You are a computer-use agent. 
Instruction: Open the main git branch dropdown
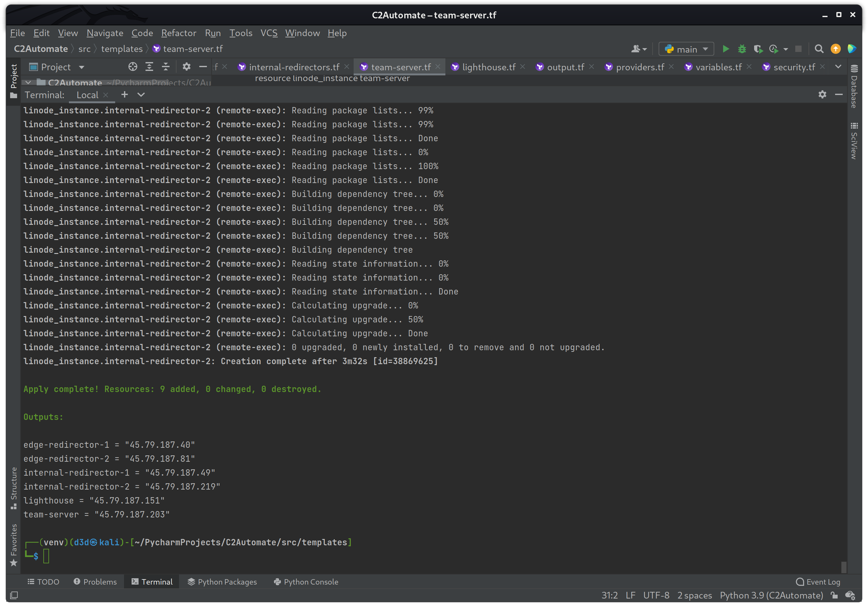[x=686, y=49]
